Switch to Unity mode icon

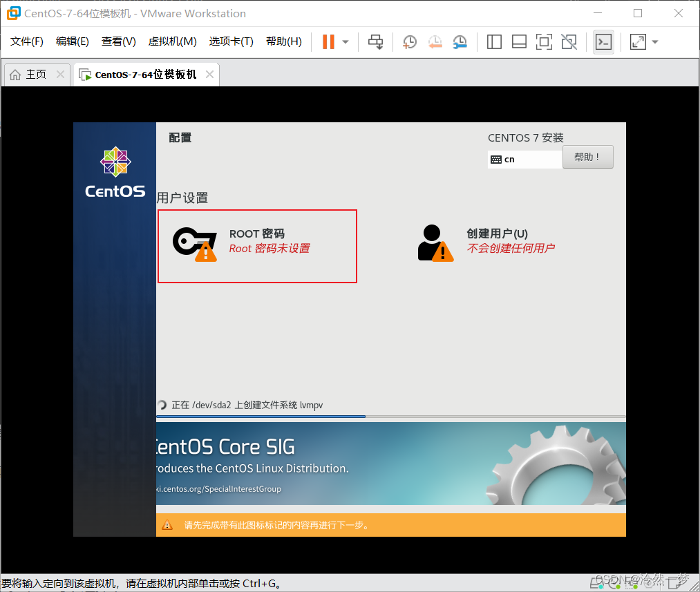[569, 42]
